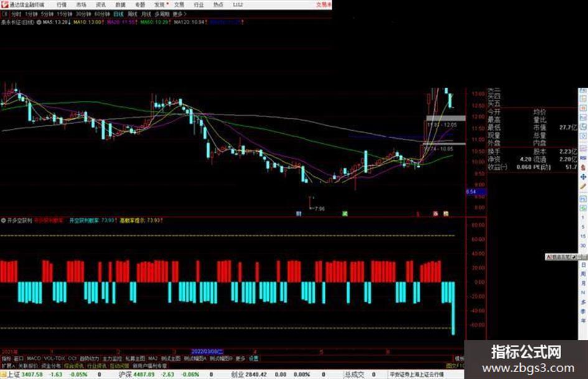Click the 创业 2840.42 index in status bar
588x379 pixels.
(249, 375)
